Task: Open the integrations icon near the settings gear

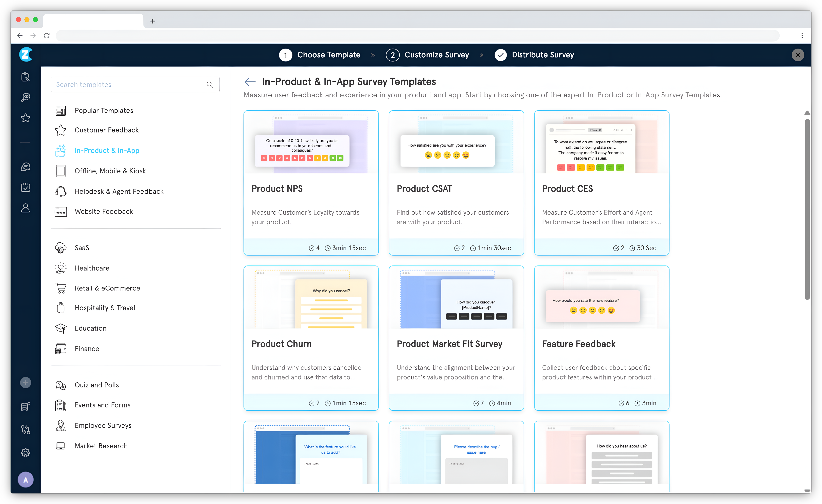Action: tap(26, 430)
